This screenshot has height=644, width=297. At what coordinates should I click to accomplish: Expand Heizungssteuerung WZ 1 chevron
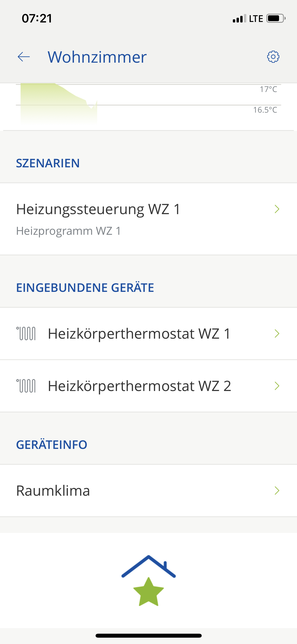277,209
